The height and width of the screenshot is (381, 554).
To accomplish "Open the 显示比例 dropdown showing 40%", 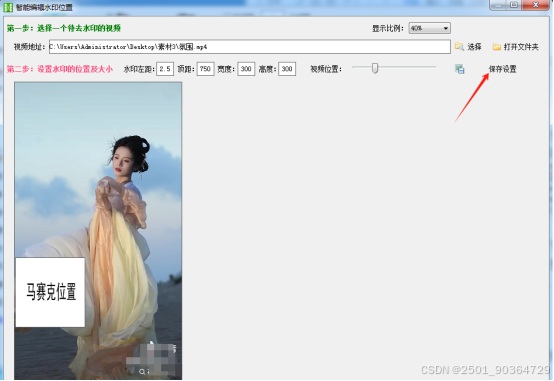I will click(x=429, y=28).
